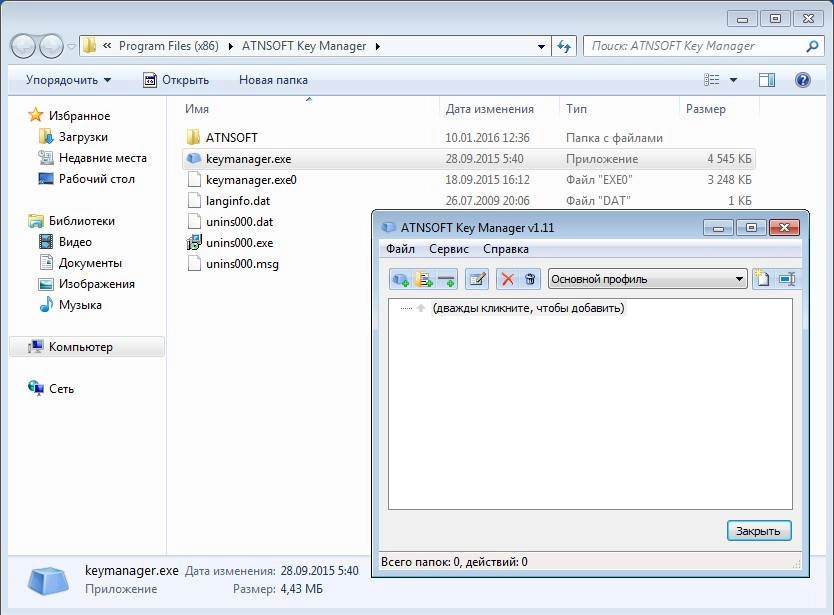Open the Файл menu in Key Manager

tap(400, 249)
